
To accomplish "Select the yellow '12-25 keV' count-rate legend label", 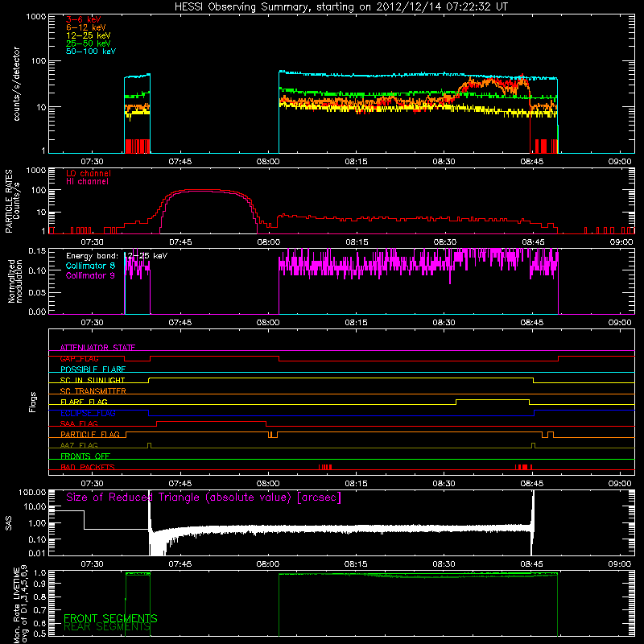I will 89,35.
